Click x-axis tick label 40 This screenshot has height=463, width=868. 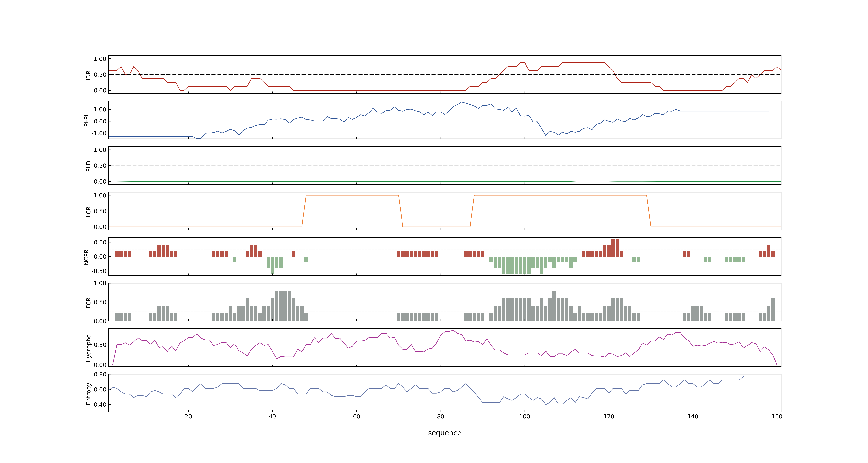pos(272,416)
